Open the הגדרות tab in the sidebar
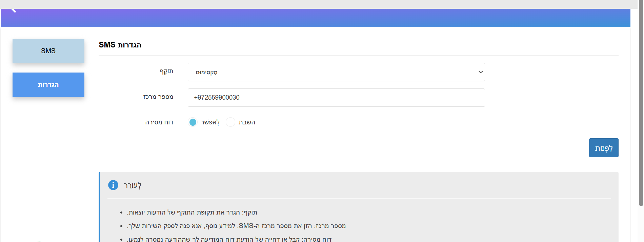 point(48,85)
